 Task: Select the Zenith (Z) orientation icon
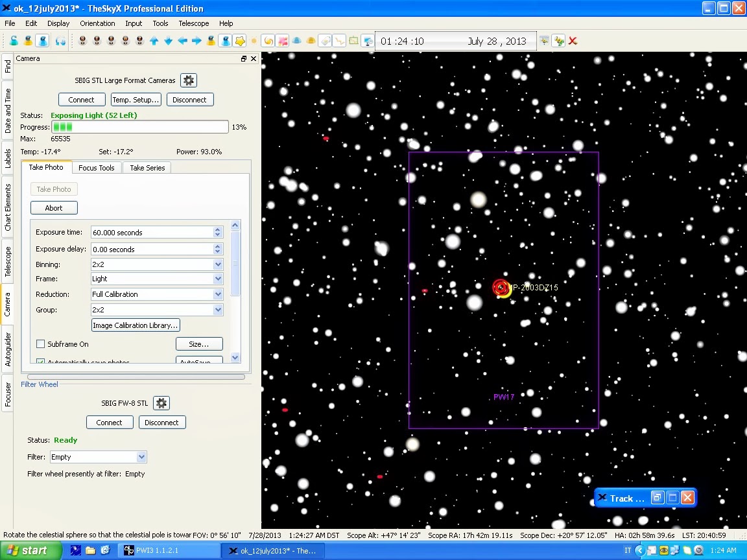point(139,40)
